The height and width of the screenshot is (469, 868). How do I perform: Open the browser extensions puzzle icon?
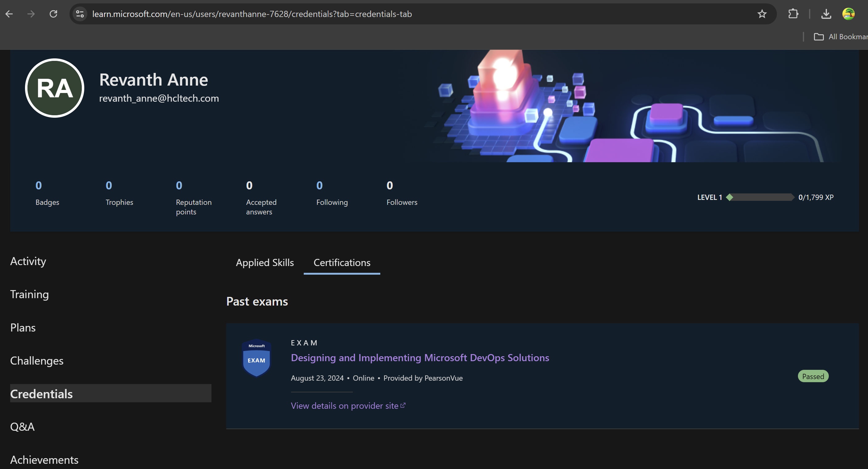click(793, 14)
